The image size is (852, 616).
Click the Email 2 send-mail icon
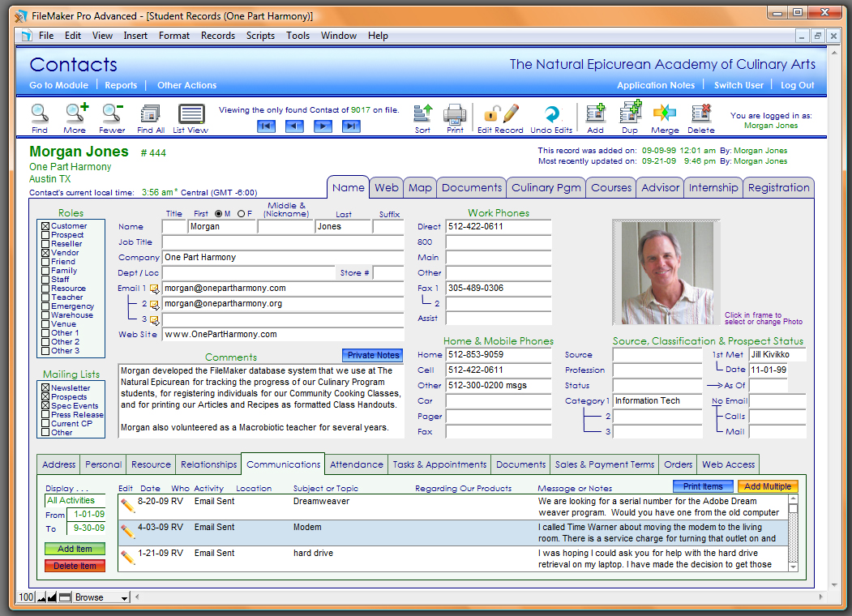[x=154, y=304]
